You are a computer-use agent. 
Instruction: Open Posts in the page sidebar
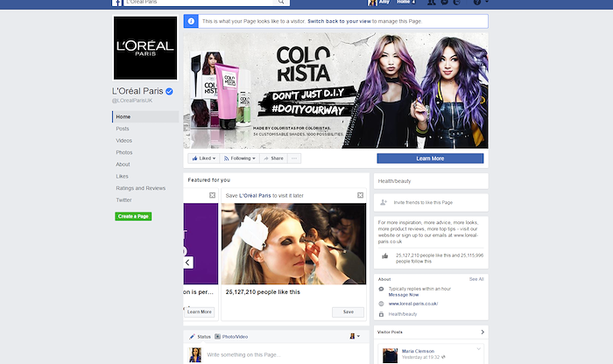click(123, 129)
